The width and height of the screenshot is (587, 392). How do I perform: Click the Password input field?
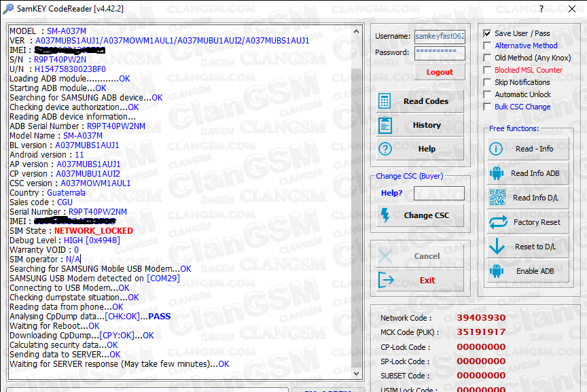440,53
